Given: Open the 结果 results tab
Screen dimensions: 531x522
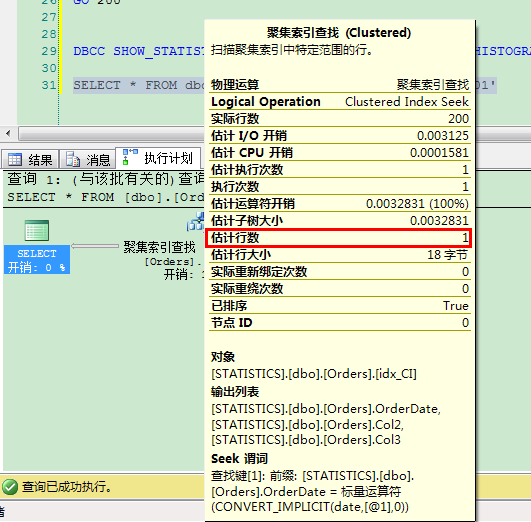Looking at the screenshot, I should [30, 159].
